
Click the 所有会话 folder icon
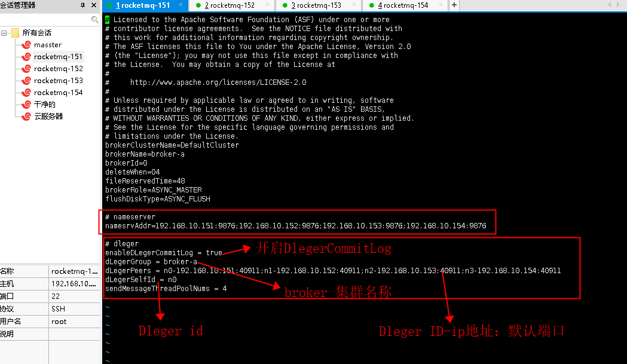coord(16,32)
